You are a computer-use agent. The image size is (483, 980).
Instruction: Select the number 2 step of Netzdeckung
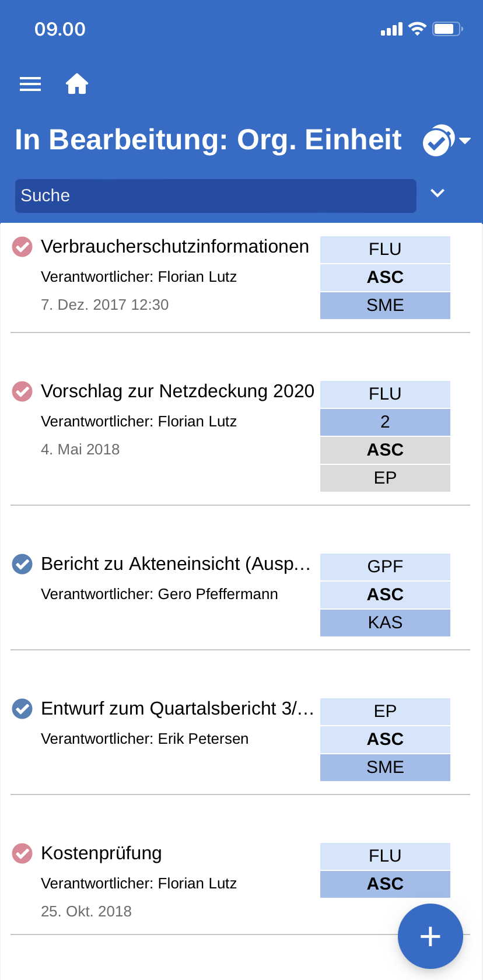[385, 422]
